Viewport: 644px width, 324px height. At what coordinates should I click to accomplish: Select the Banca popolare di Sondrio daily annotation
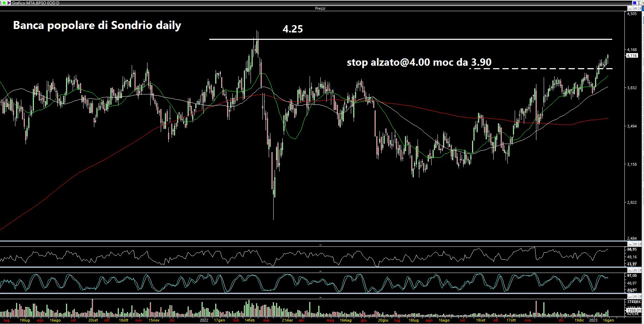[97, 26]
